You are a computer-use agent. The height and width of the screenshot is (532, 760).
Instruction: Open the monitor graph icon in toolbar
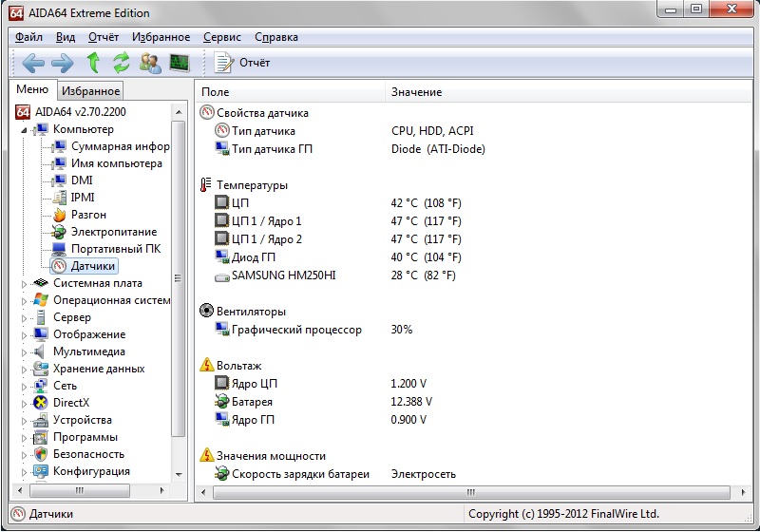180,63
